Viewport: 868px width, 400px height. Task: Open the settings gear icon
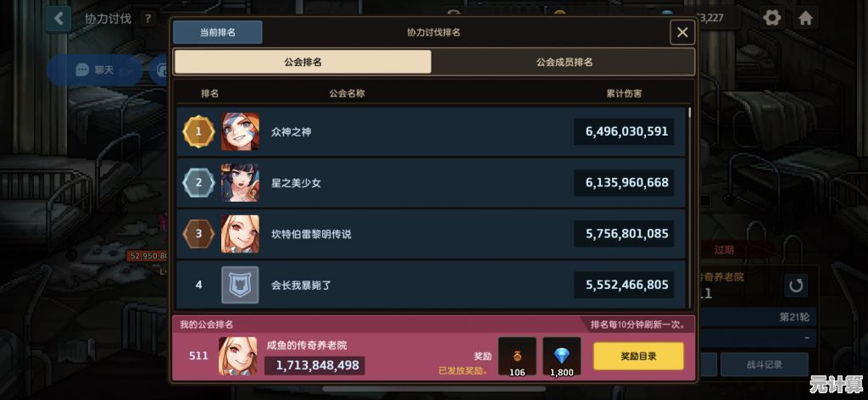coord(771,19)
